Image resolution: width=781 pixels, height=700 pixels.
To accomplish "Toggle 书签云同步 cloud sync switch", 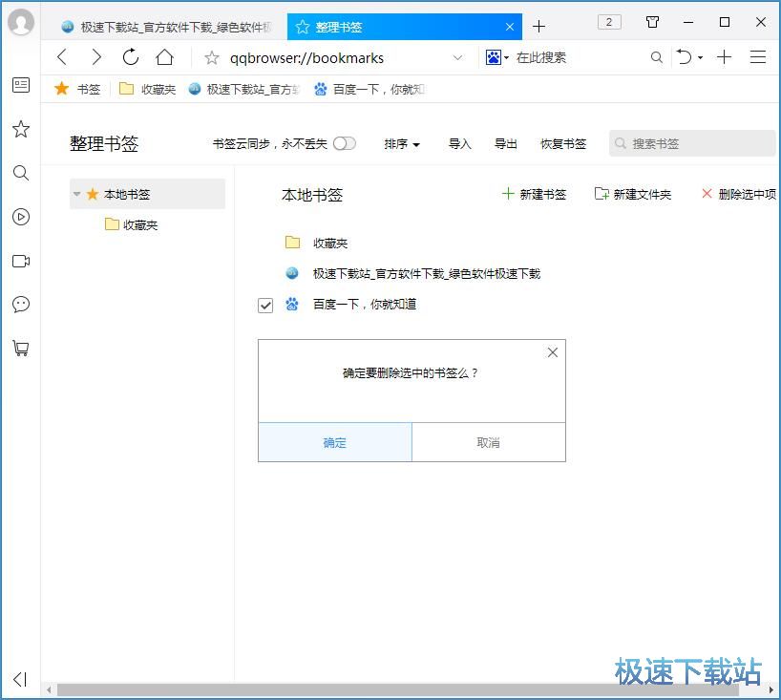I will pos(345,143).
